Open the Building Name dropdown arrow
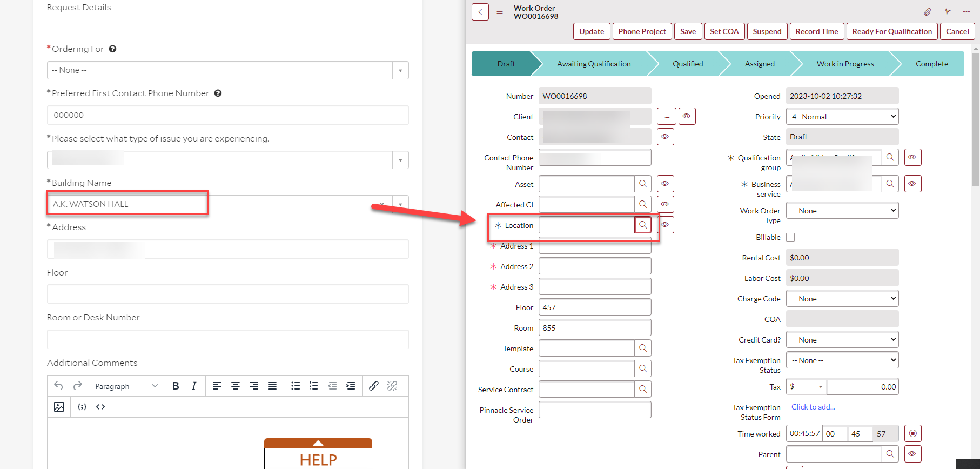 pos(400,204)
